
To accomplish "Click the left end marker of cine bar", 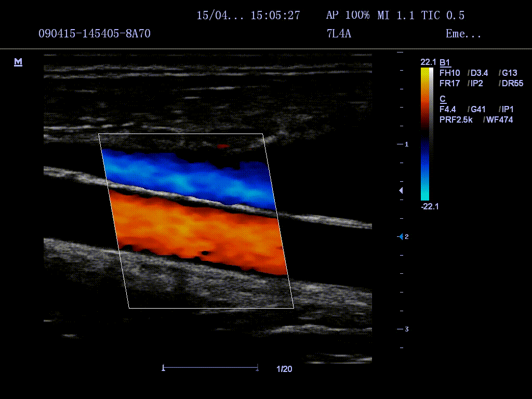I will (164, 368).
